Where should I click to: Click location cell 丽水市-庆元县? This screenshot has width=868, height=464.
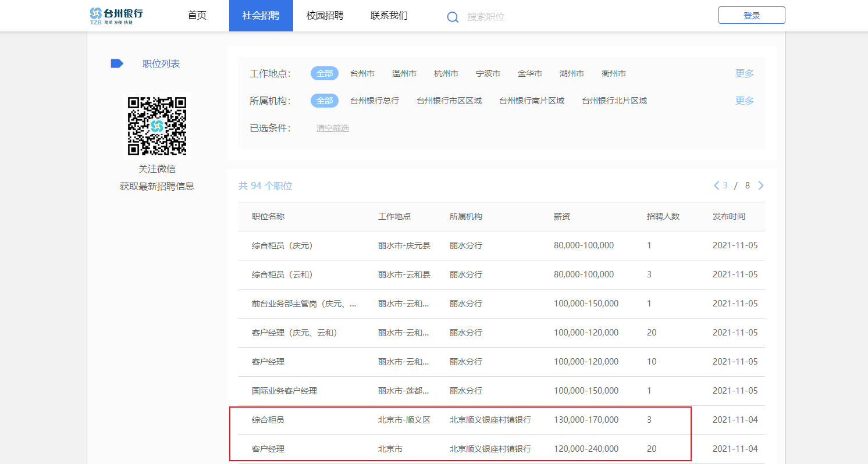(404, 245)
